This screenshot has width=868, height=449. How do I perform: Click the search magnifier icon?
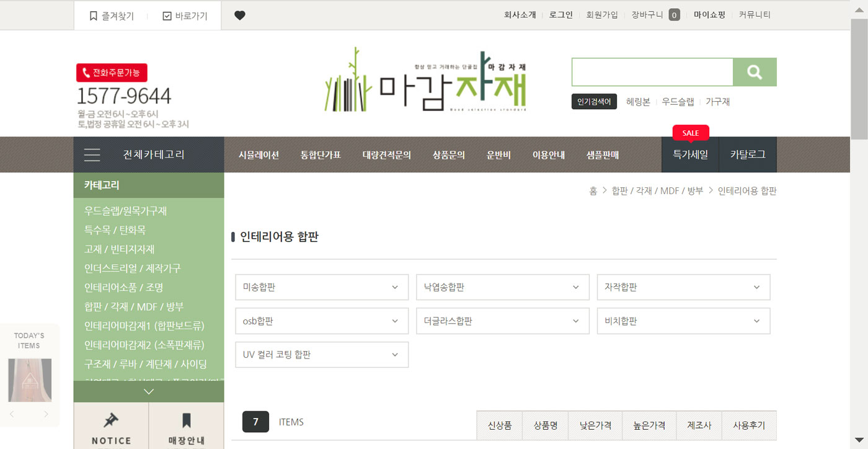coord(755,72)
